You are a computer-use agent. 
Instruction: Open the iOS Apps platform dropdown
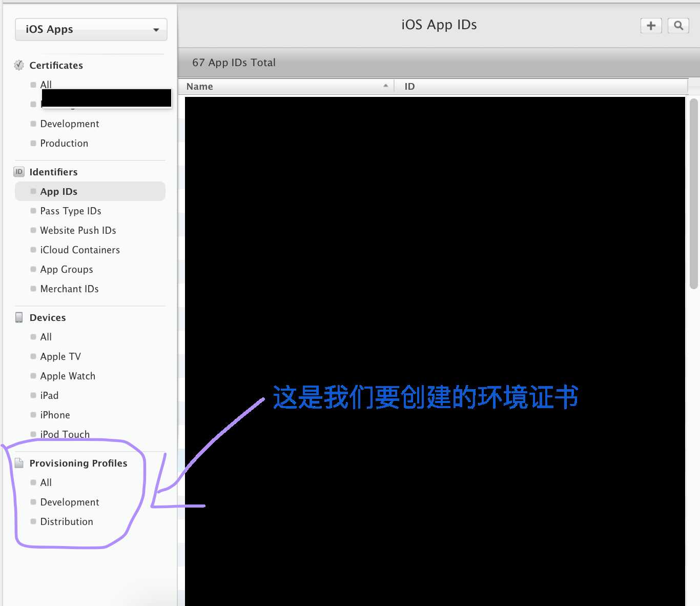pyautogui.click(x=91, y=29)
